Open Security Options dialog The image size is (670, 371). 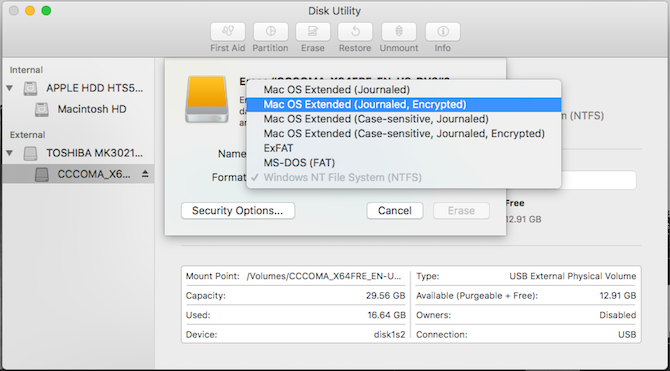click(238, 211)
